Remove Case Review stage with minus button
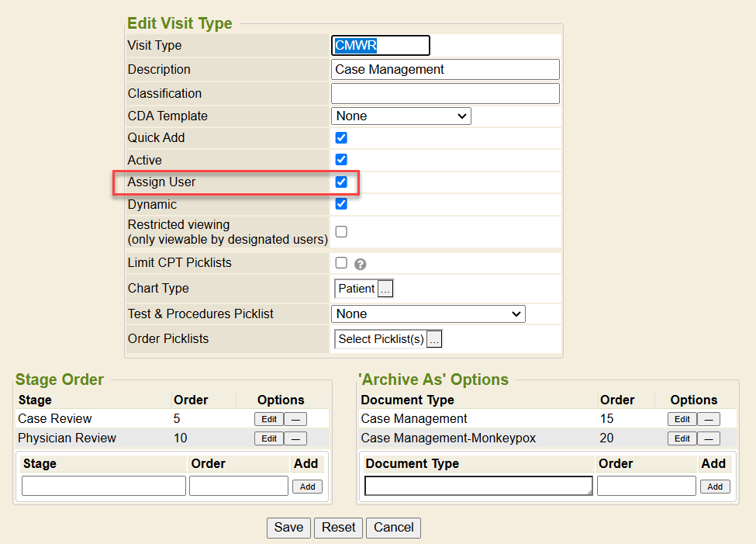756x544 pixels. (295, 419)
